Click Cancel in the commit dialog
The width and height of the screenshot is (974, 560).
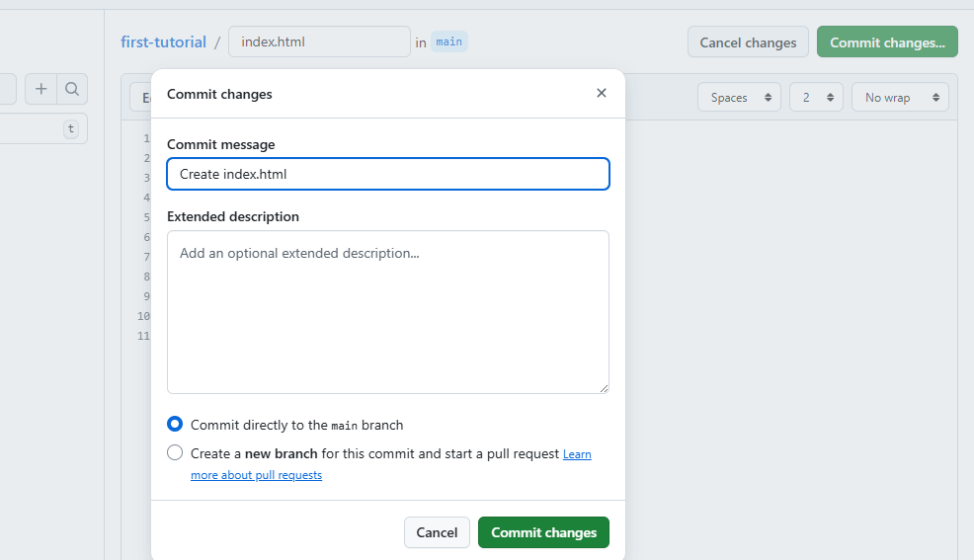click(x=437, y=532)
